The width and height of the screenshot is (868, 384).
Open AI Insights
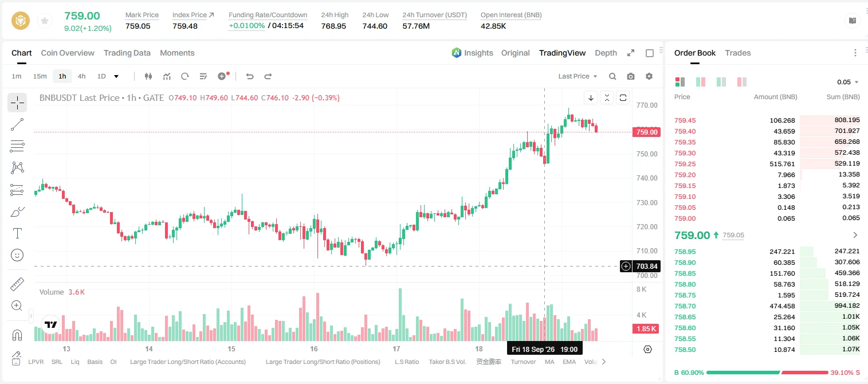[472, 53]
